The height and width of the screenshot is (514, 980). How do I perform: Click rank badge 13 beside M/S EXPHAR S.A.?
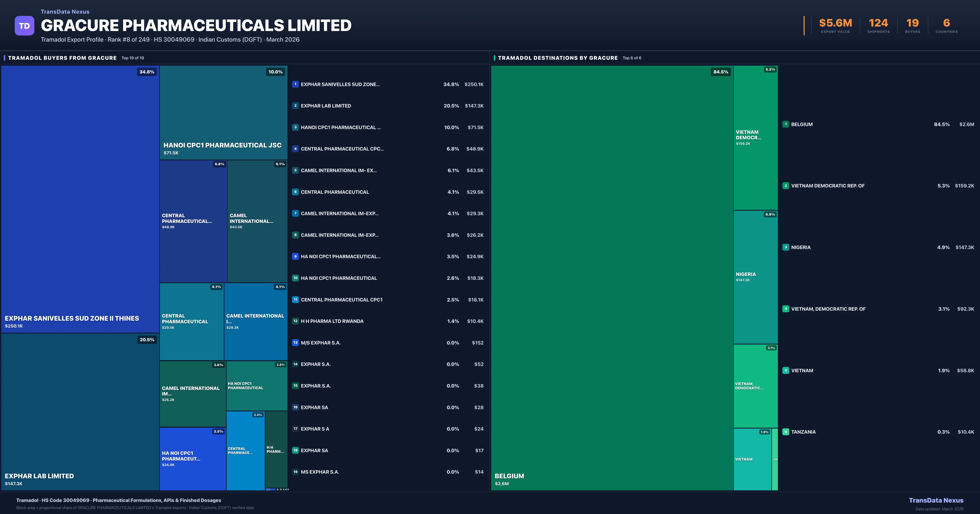tap(295, 342)
